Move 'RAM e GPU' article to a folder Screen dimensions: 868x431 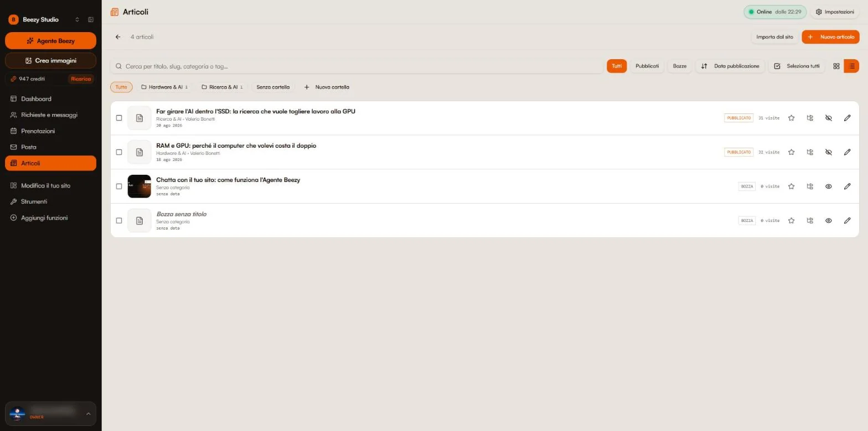click(x=810, y=152)
